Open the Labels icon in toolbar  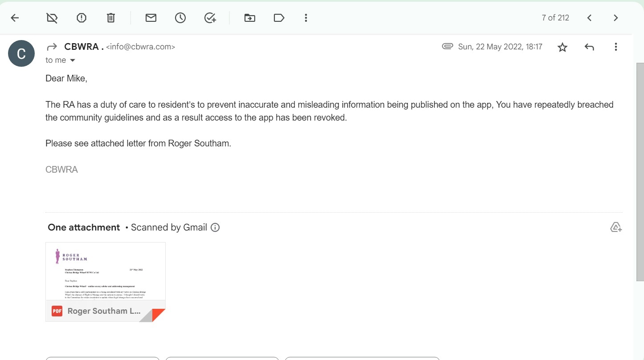pyautogui.click(x=279, y=18)
